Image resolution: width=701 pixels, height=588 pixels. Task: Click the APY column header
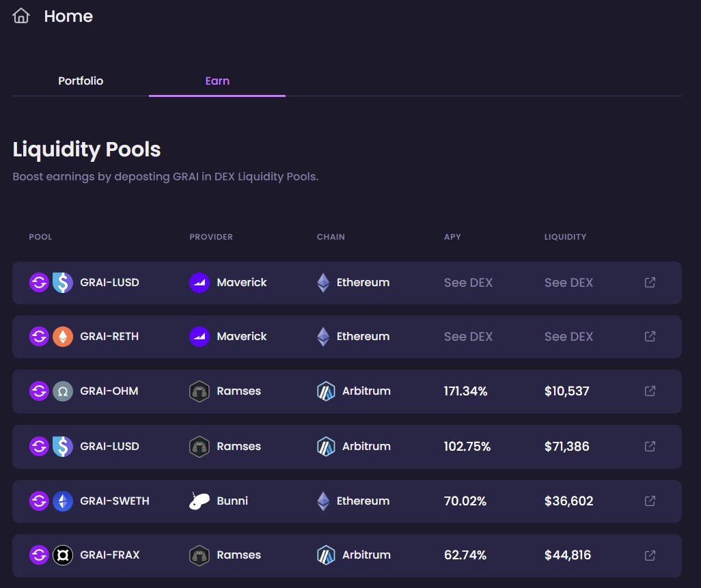tap(452, 237)
